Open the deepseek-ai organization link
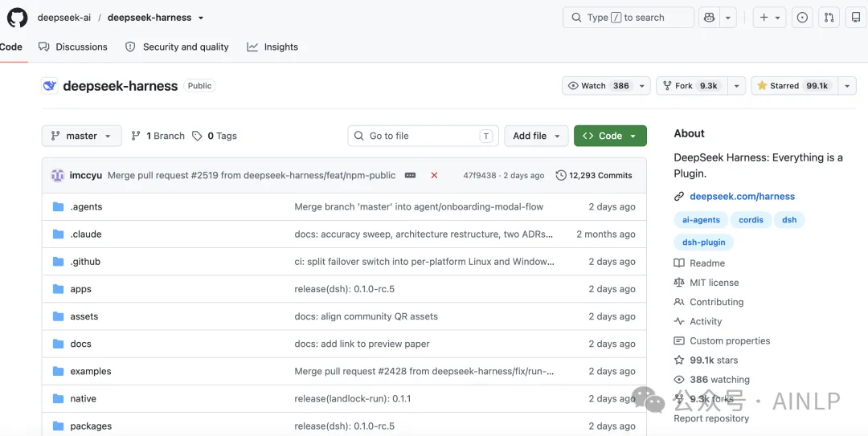The height and width of the screenshot is (436, 868). tap(64, 18)
